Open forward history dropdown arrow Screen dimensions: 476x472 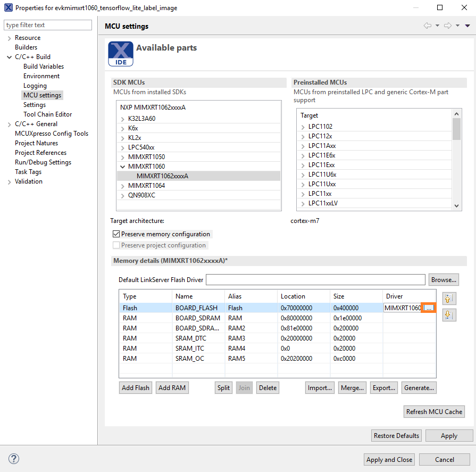pyautogui.click(x=457, y=26)
